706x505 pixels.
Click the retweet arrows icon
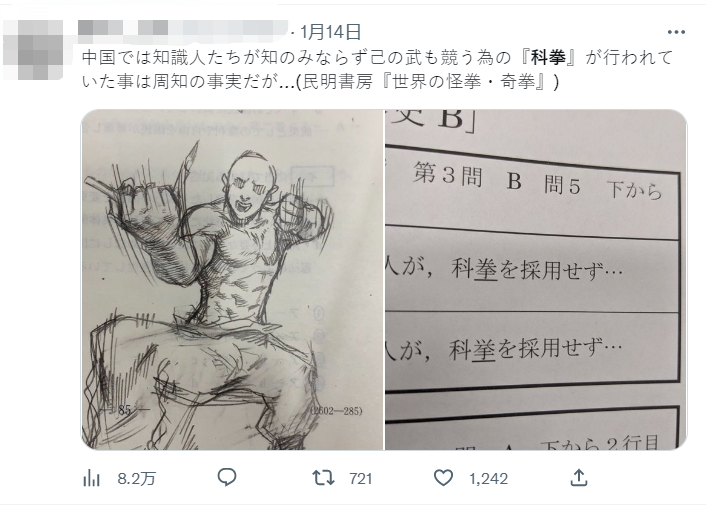tap(323, 478)
